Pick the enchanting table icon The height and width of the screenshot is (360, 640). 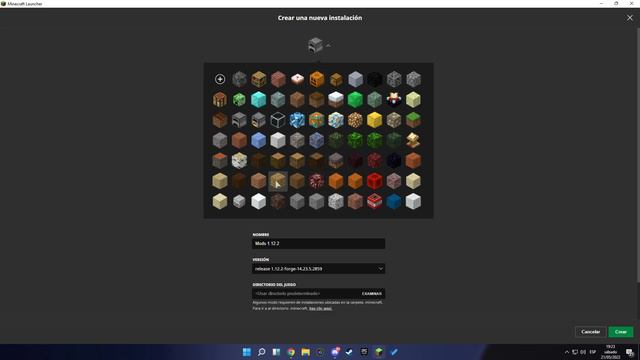[x=394, y=100]
